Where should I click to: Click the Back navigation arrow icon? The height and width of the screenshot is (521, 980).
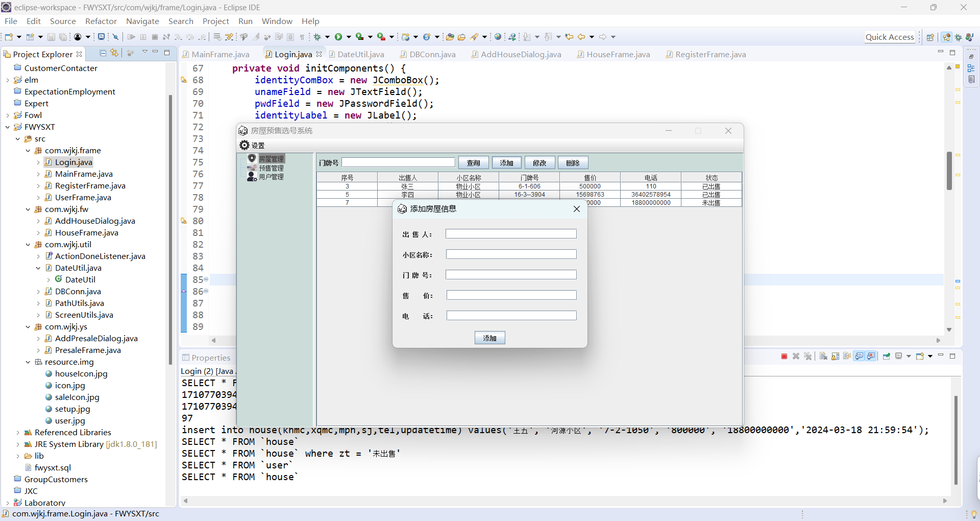581,37
